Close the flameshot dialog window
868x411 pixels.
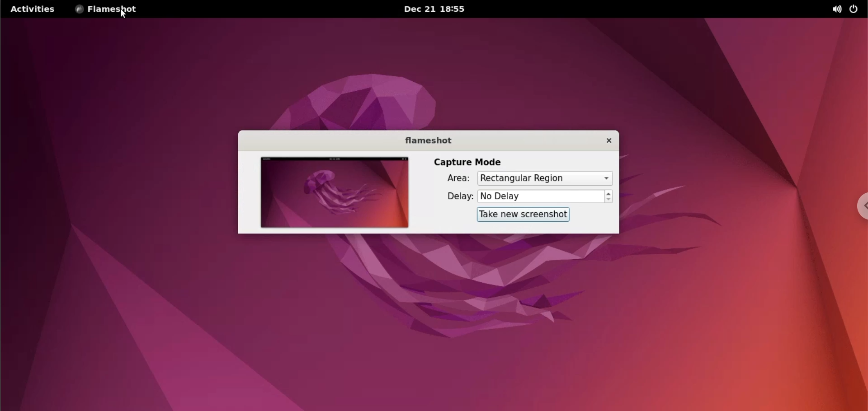(x=609, y=141)
